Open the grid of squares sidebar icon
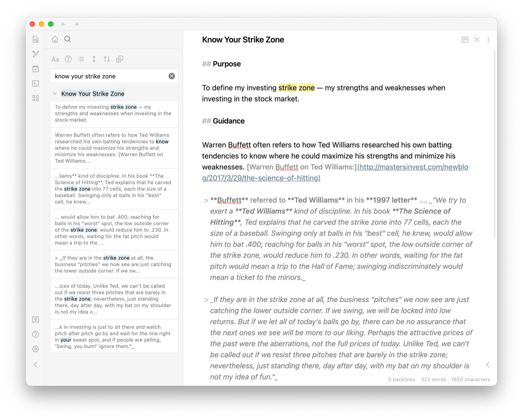Image resolution: width=523 pixels, height=420 pixels. point(36,98)
